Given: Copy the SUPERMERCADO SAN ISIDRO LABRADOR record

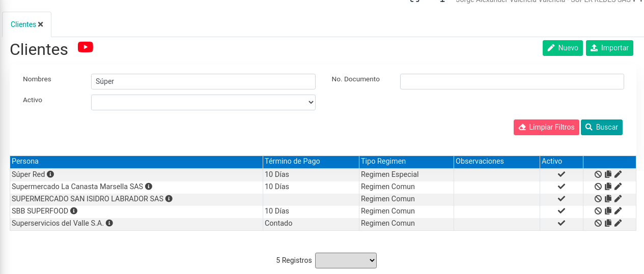Looking at the screenshot, I should (608, 199).
